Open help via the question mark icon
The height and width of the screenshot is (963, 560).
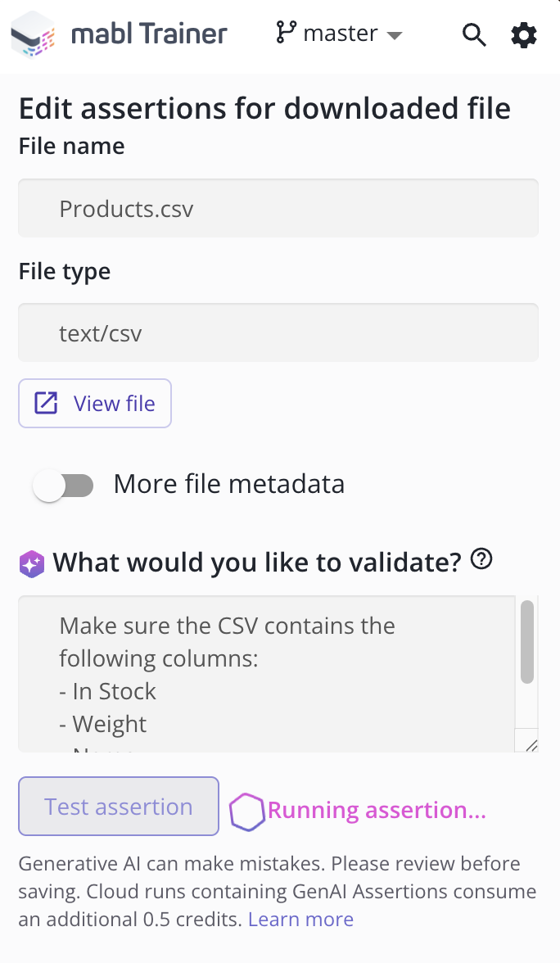(x=482, y=558)
